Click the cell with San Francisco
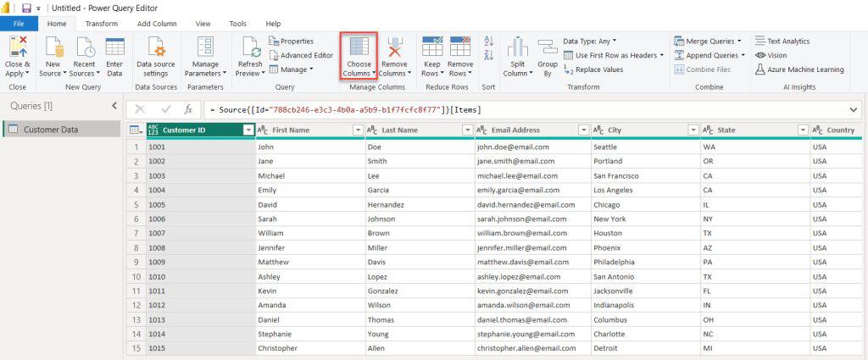Image resolution: width=868 pixels, height=360 pixels. (x=645, y=176)
